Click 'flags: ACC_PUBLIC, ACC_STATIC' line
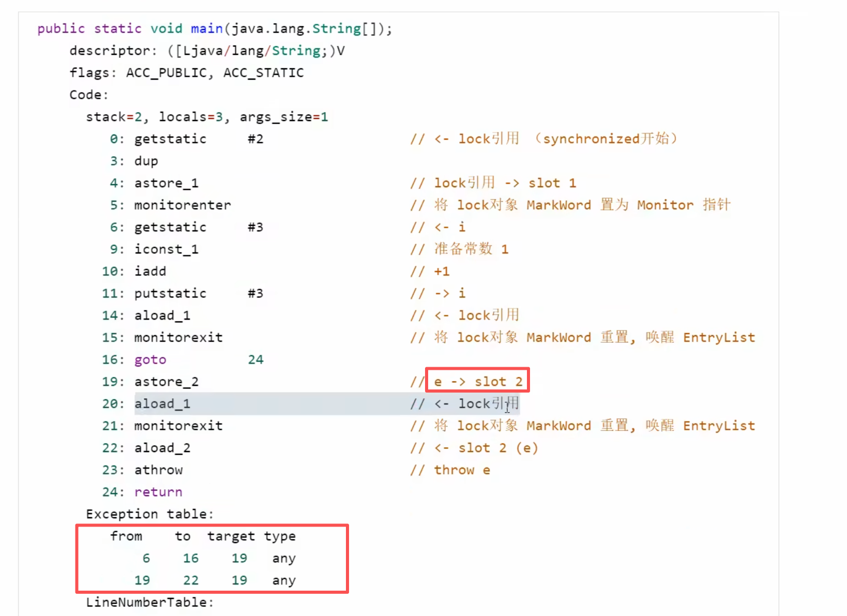 coord(186,73)
